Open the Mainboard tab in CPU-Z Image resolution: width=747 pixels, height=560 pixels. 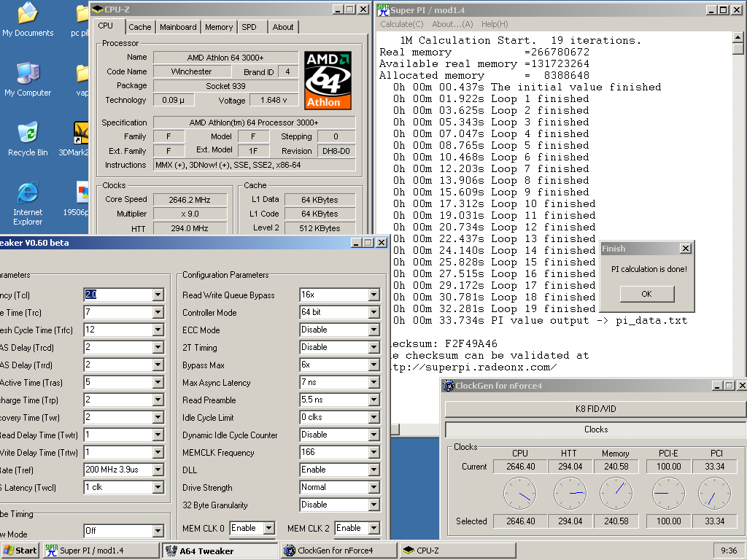178,27
